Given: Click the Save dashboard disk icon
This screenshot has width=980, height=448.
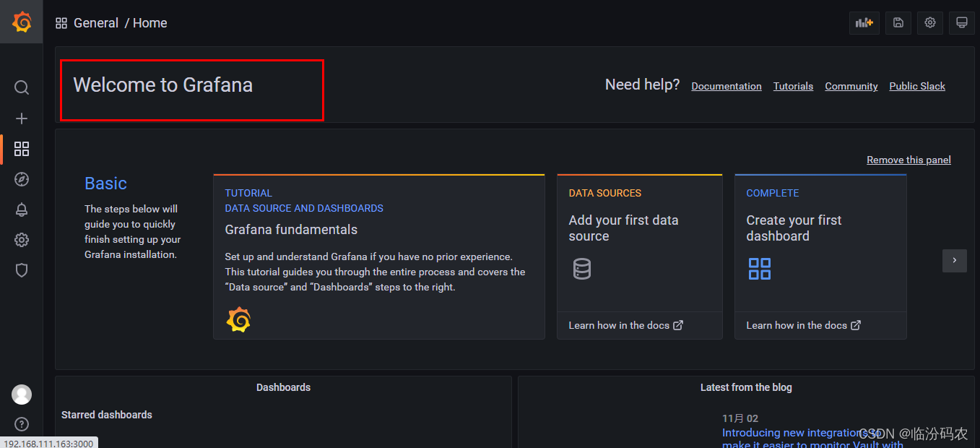Looking at the screenshot, I should pyautogui.click(x=898, y=22).
